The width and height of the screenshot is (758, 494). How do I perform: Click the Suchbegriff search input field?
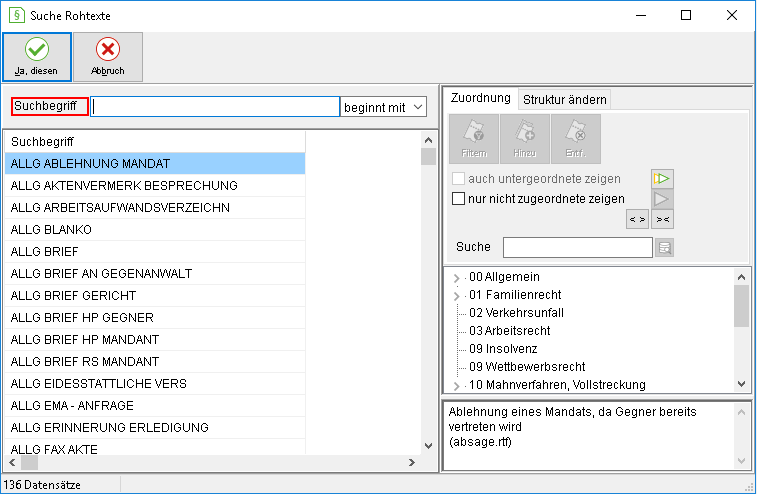tap(215, 107)
